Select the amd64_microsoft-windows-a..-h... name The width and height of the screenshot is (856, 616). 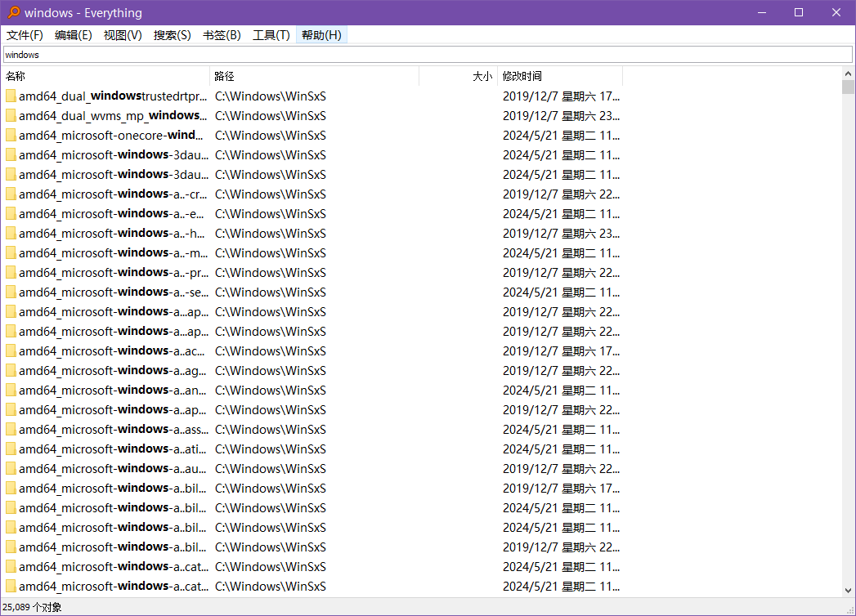point(112,234)
